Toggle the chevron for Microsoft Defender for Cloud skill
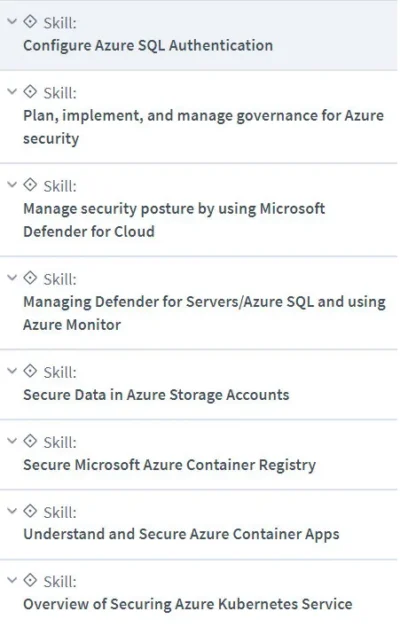 (x=12, y=184)
